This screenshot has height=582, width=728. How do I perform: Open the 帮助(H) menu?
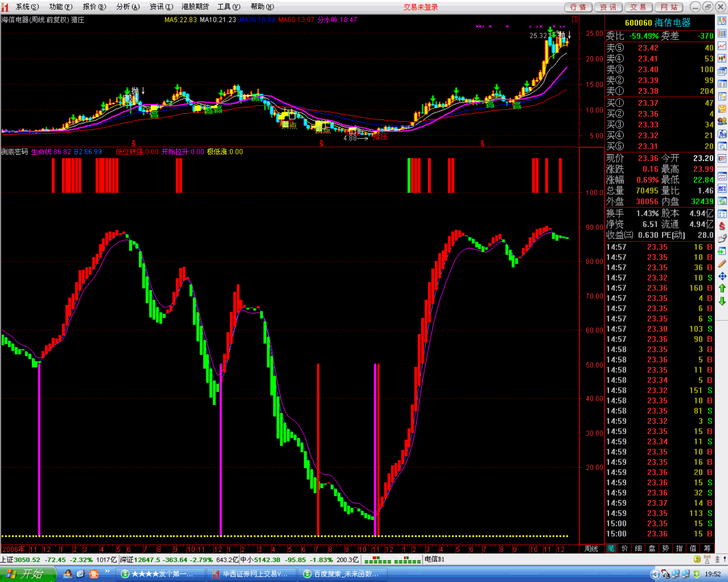click(262, 7)
